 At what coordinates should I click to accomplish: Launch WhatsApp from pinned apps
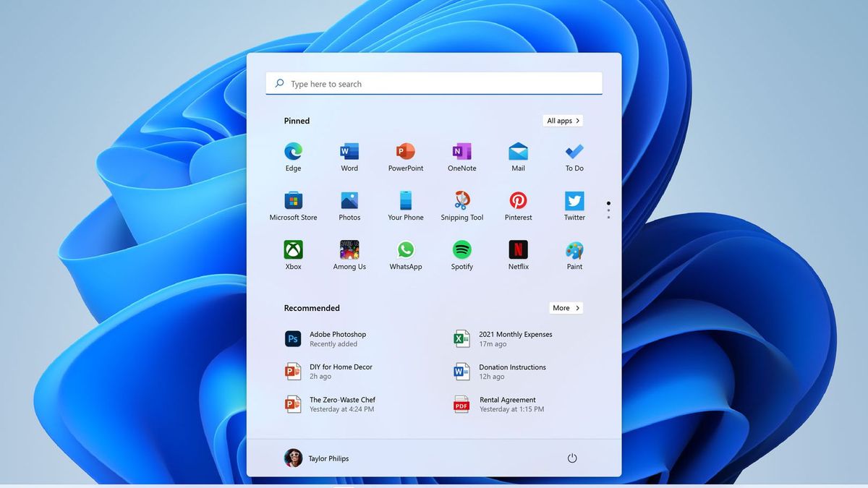pos(405,250)
